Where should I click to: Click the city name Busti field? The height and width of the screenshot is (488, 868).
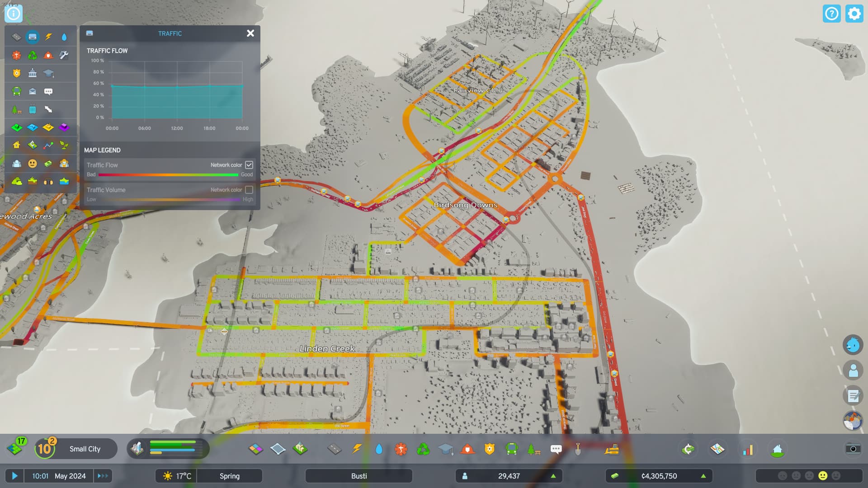(x=359, y=476)
